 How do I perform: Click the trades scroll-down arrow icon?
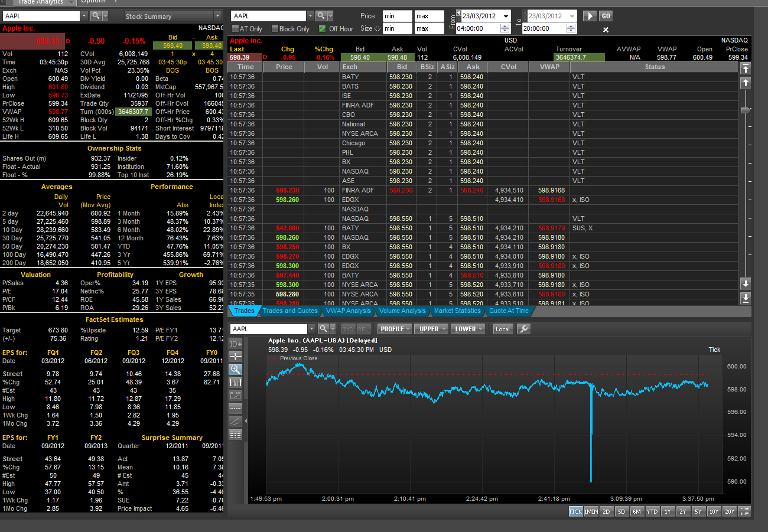click(x=746, y=283)
